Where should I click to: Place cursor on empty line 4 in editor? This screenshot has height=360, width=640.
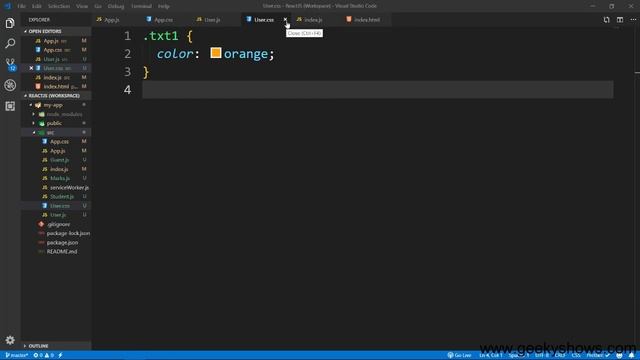tap(378, 89)
